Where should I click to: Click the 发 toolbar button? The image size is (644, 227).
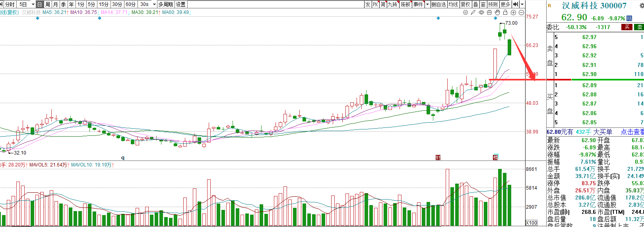pyautogui.click(x=368, y=4)
